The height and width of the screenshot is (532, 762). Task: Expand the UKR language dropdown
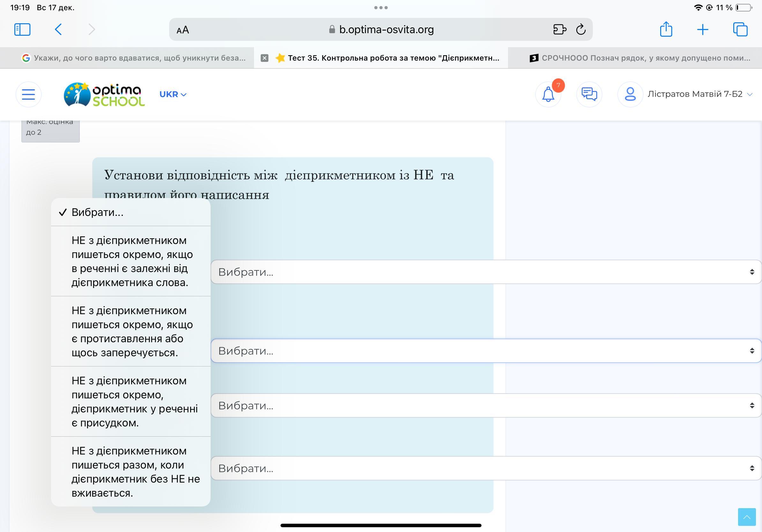(x=173, y=94)
